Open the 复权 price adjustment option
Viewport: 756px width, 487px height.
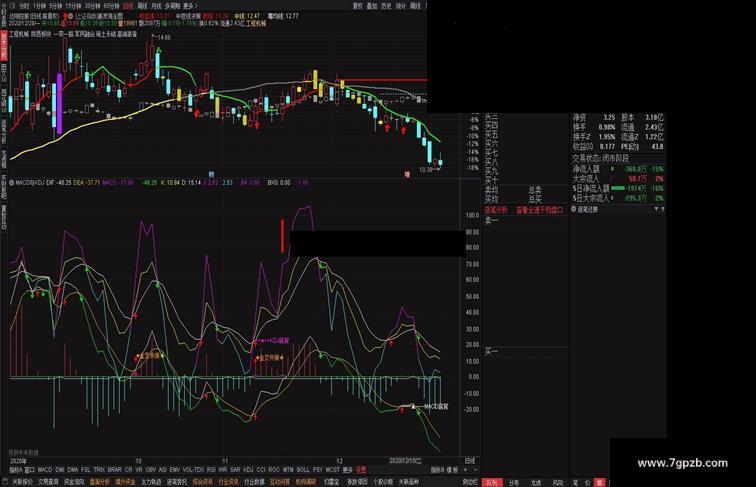point(358,6)
